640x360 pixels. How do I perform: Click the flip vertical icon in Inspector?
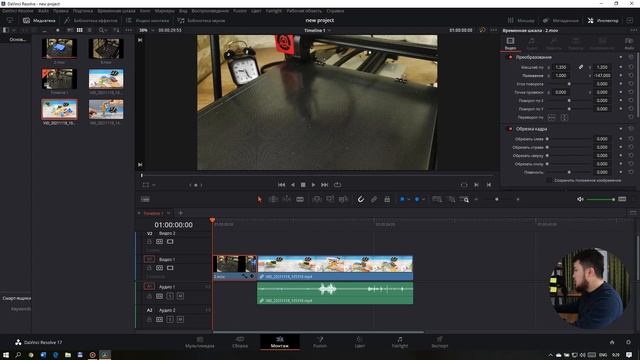click(x=564, y=118)
